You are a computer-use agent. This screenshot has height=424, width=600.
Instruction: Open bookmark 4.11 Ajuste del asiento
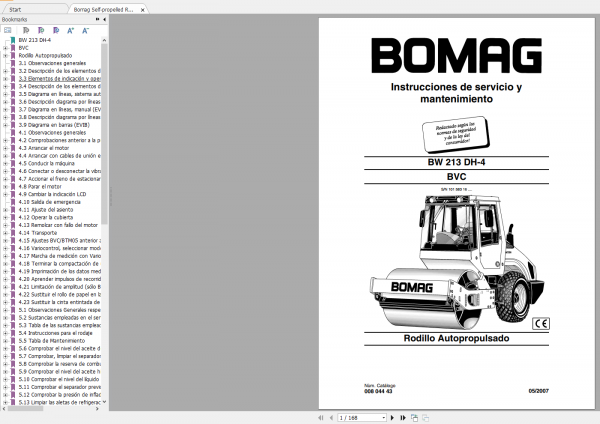(46, 210)
